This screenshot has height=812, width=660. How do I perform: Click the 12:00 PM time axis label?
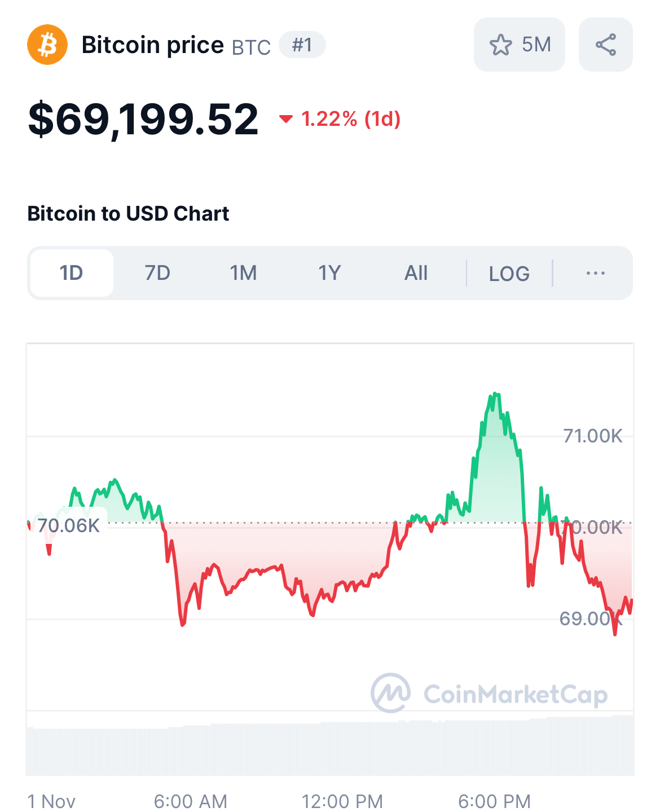342,801
